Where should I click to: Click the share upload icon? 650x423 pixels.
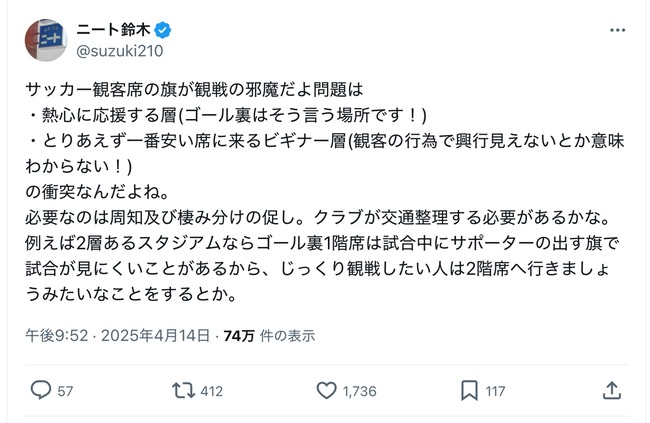[611, 391]
